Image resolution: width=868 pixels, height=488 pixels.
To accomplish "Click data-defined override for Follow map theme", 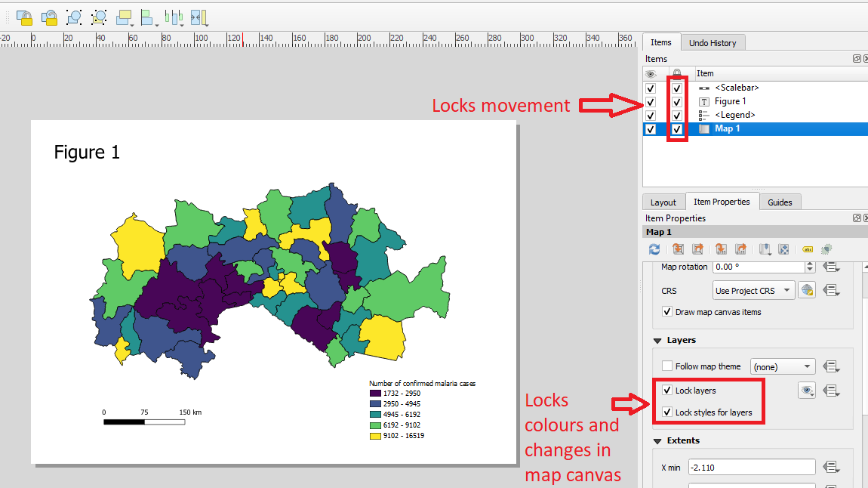I will click(x=831, y=366).
